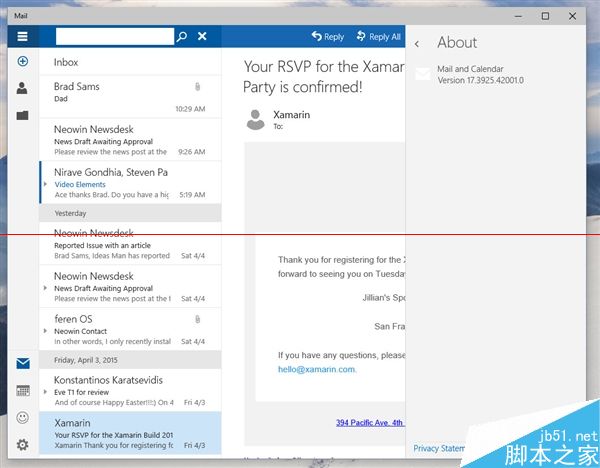The height and width of the screenshot is (468, 600).
Task: Open Eve T1 for review email
Action: pyautogui.click(x=130, y=390)
